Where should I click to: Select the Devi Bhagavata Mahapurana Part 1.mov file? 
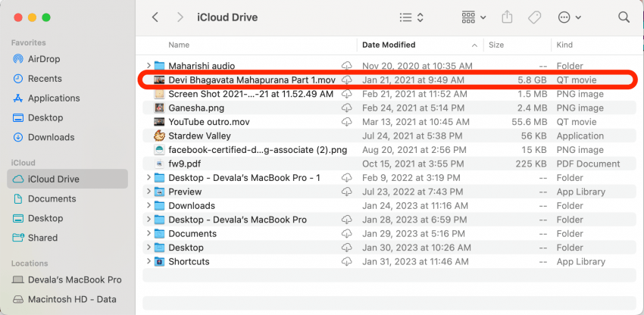251,80
